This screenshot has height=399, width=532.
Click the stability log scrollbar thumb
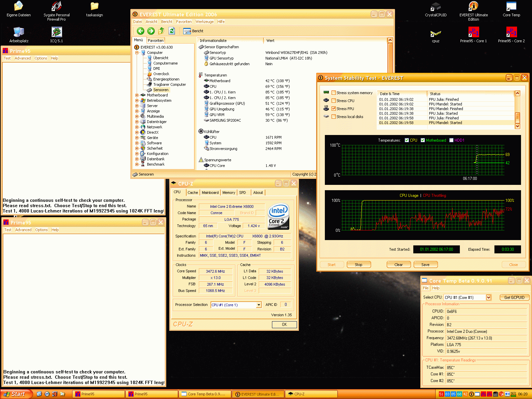click(x=517, y=117)
